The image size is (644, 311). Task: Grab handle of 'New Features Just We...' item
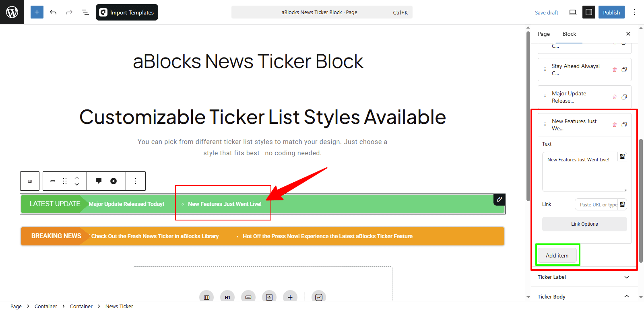tap(545, 124)
